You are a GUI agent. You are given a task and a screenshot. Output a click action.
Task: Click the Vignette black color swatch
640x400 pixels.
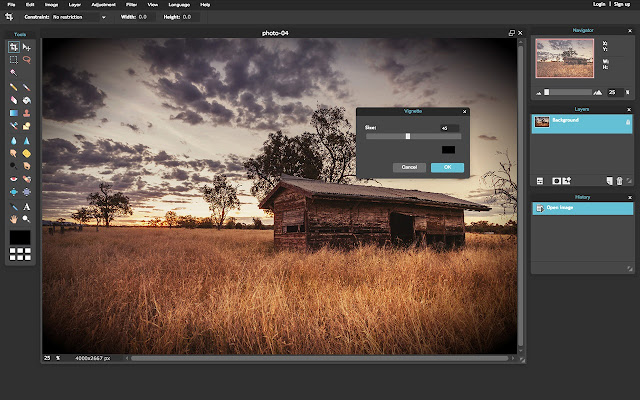tap(450, 150)
